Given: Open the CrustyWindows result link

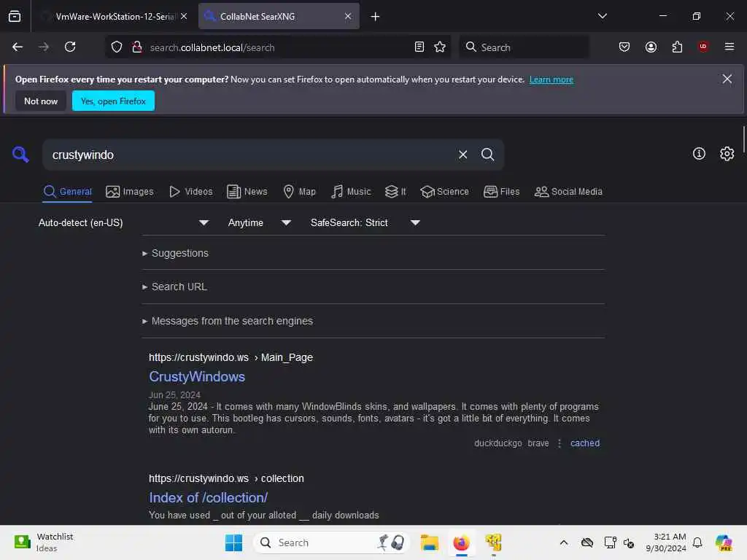Looking at the screenshot, I should point(197,377).
